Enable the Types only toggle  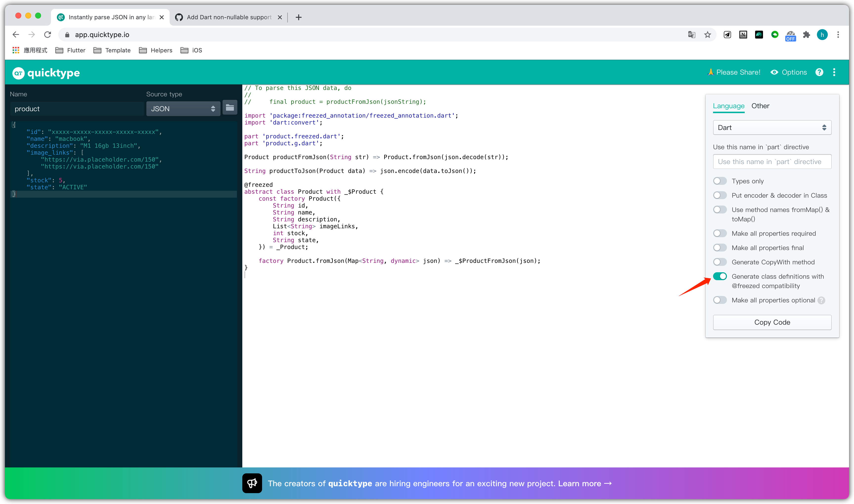(x=720, y=181)
